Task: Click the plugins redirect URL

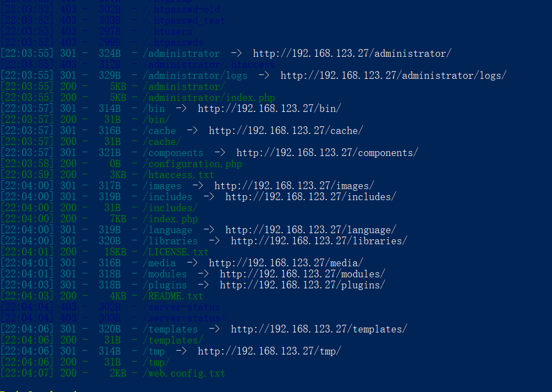Action: [302, 286]
